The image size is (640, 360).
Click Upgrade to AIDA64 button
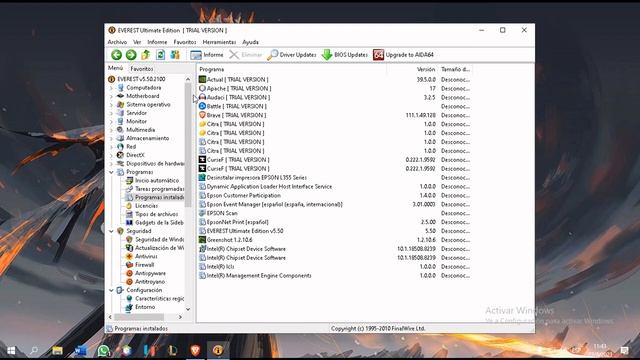point(403,55)
